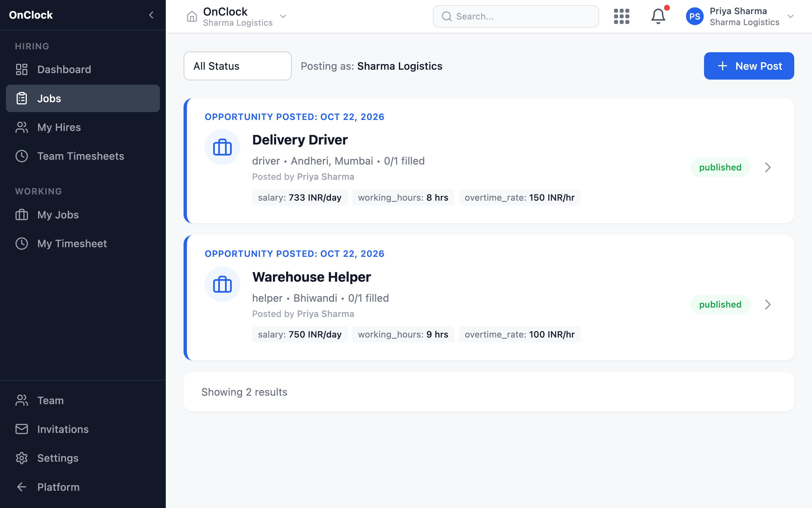Click the Delivery Driver published status badge
The image size is (812, 508).
click(x=720, y=167)
